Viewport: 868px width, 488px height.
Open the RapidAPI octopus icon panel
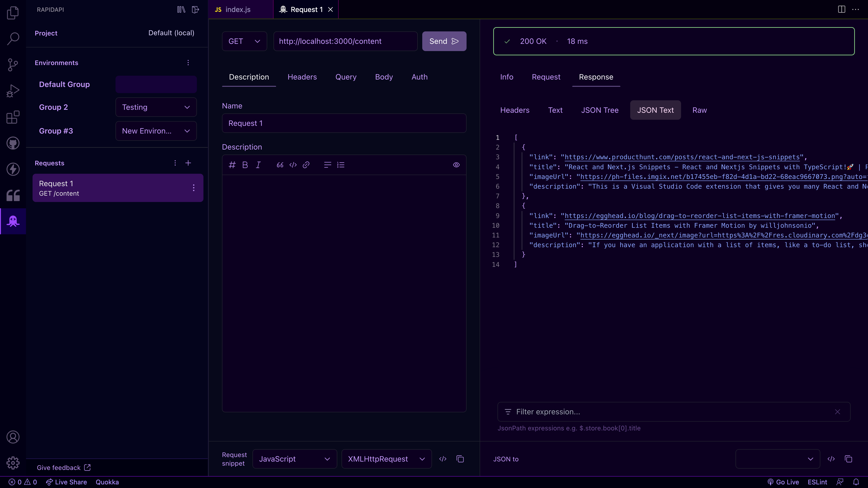(x=13, y=221)
